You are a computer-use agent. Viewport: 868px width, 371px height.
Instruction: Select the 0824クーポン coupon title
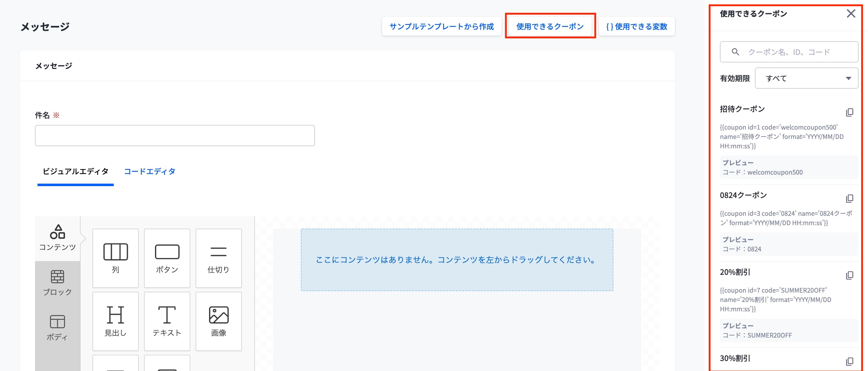[x=743, y=195]
